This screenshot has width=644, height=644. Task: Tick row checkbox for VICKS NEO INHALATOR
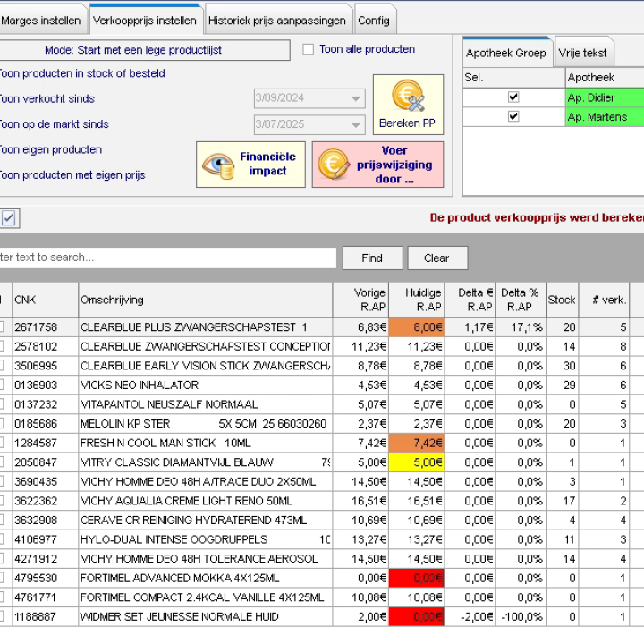coord(2,385)
